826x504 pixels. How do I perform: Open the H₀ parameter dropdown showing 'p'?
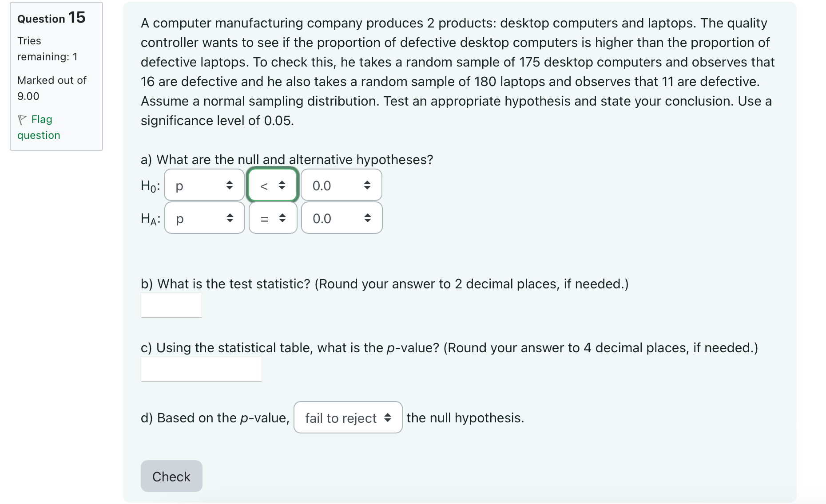point(204,185)
